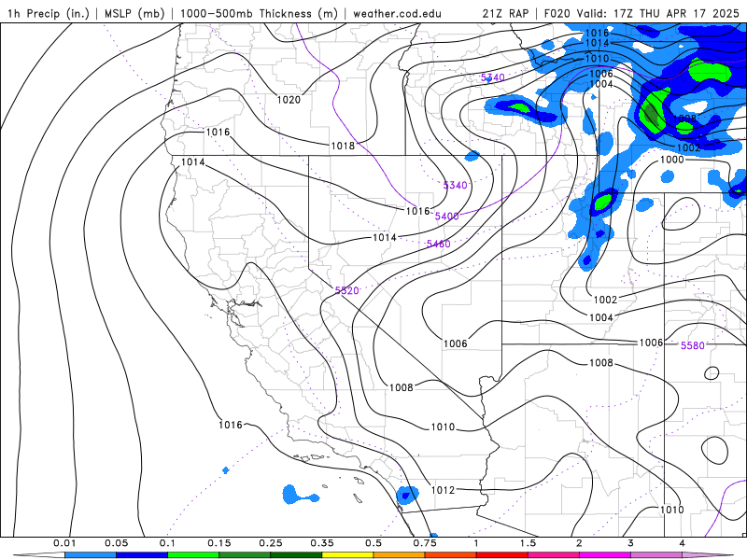The width and height of the screenshot is (747, 560).
Task: Select the orange 0.5 legend swatch
Action: [400, 555]
